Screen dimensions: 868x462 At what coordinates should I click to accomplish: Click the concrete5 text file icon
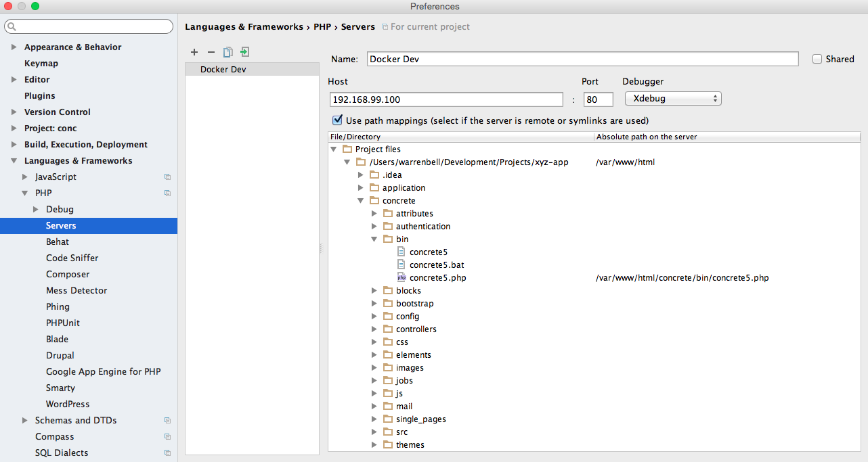click(402, 252)
